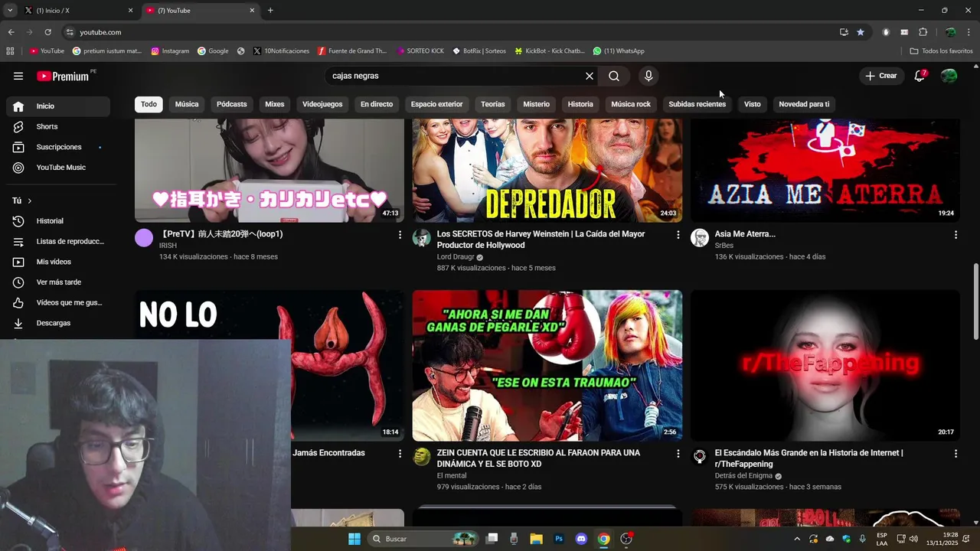Open YouTube Music in the sidebar
Viewport: 980px width, 551px height.
[x=58, y=168]
